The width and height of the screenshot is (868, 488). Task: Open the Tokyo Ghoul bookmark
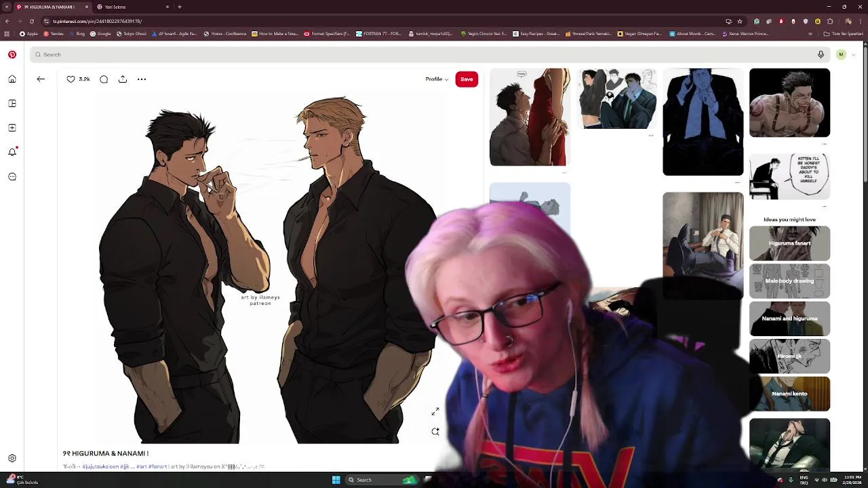coord(132,34)
